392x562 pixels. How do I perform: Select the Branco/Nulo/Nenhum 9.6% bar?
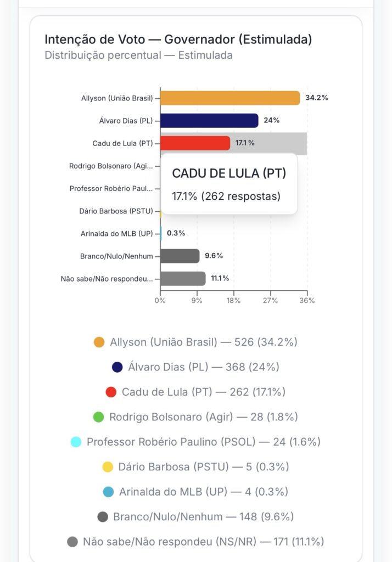click(x=180, y=256)
